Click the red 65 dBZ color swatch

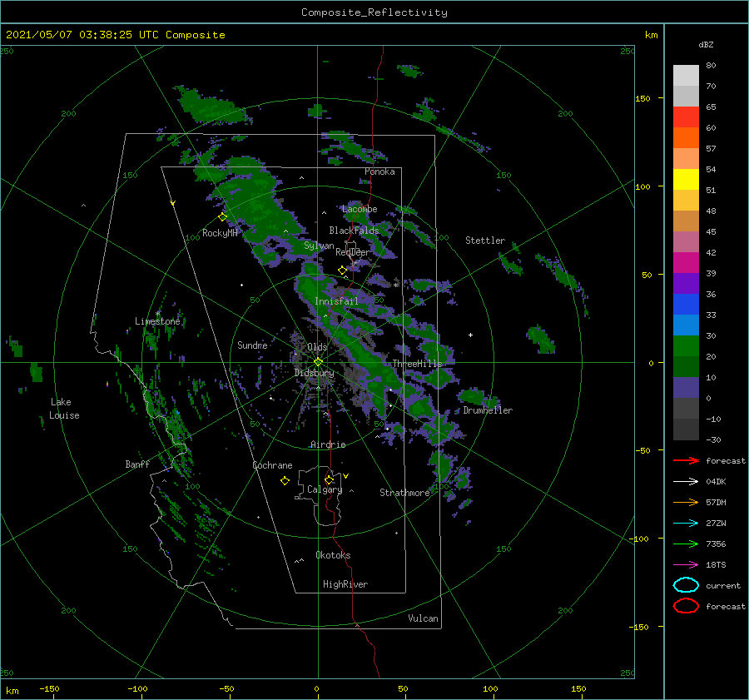[x=686, y=117]
